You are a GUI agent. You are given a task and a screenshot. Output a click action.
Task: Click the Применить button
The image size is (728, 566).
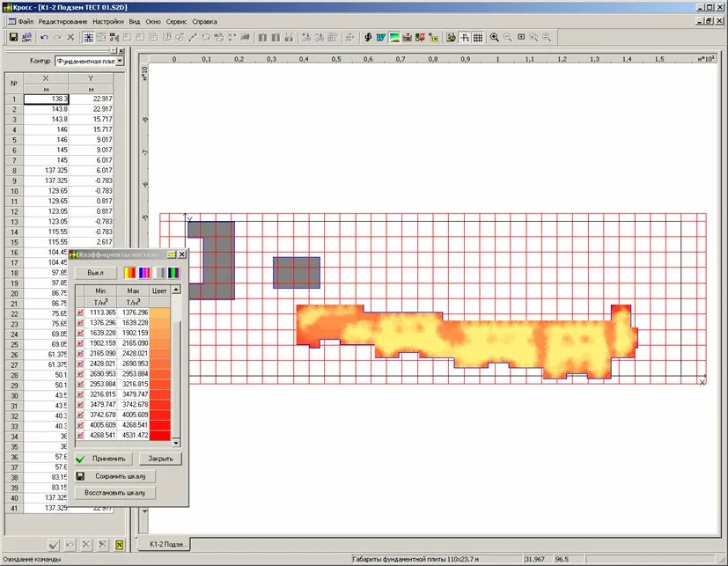click(x=104, y=459)
